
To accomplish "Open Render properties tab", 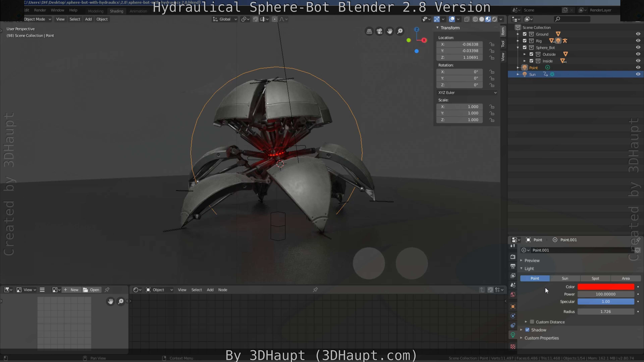I will 513,257.
